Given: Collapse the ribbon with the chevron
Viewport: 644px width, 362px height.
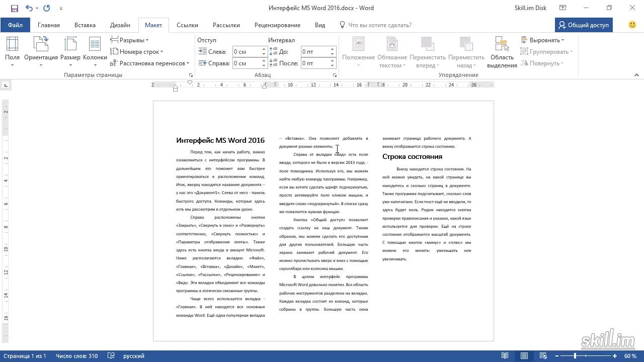Looking at the screenshot, I should (x=636, y=75).
